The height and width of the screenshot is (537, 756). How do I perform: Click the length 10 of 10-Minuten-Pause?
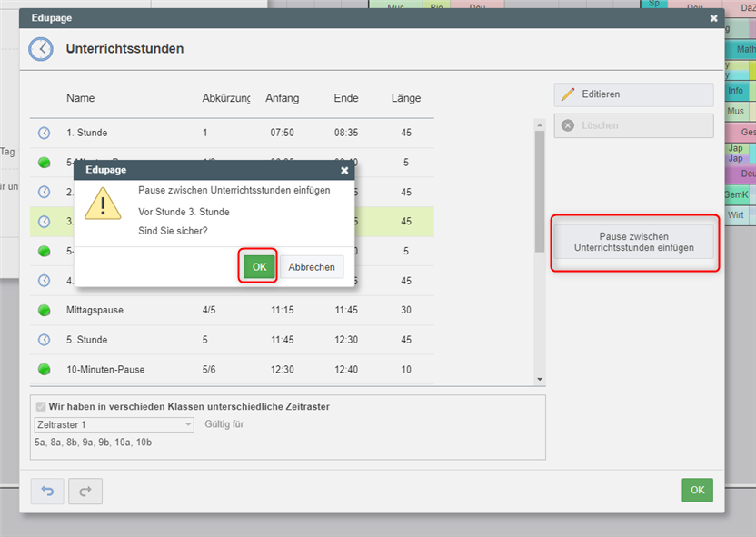406,370
